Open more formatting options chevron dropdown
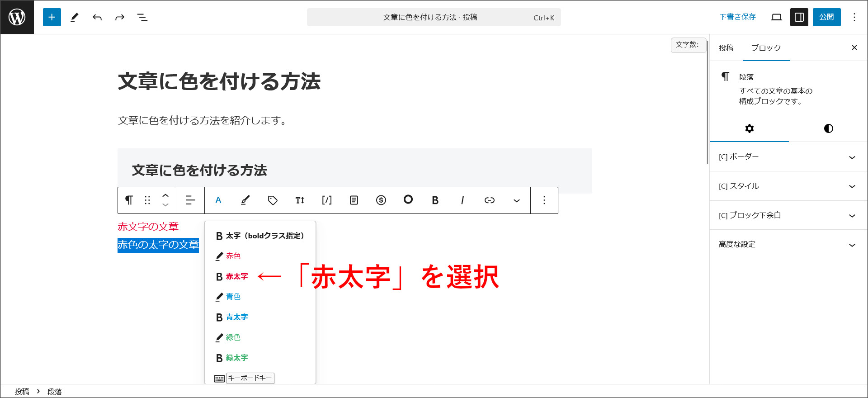 [x=516, y=200]
